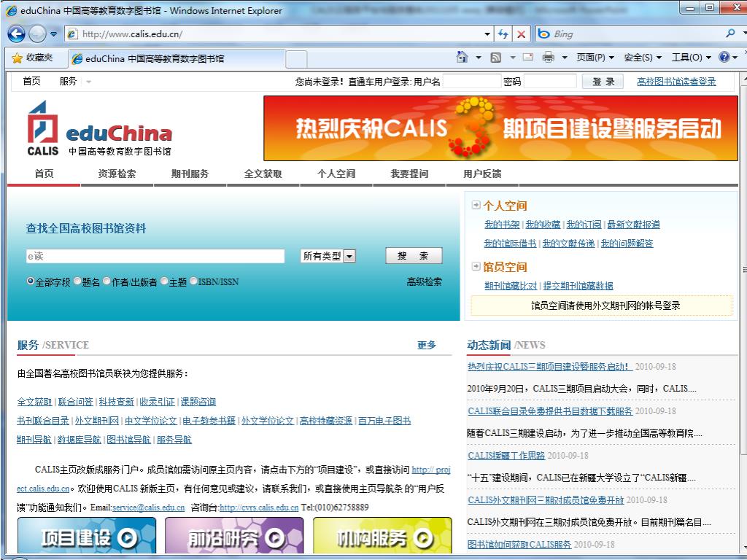747x560 pixels.
Task: Click the red Stop loading icon
Action: [521, 34]
